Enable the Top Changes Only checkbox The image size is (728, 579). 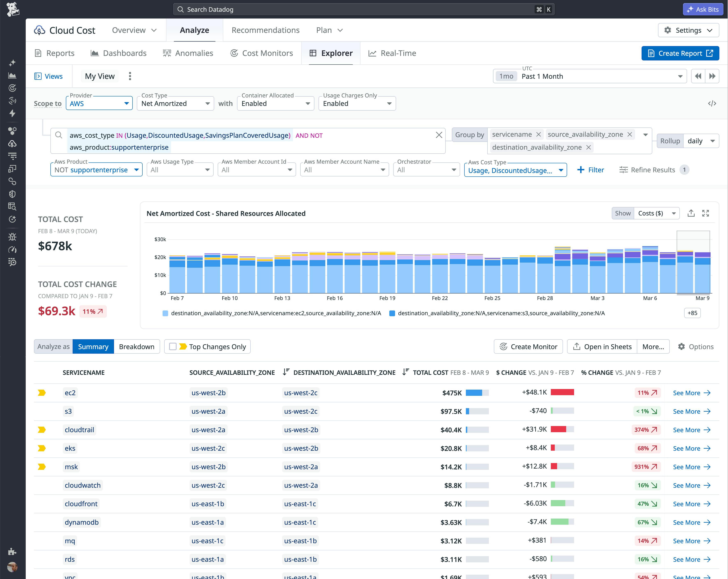[173, 346]
